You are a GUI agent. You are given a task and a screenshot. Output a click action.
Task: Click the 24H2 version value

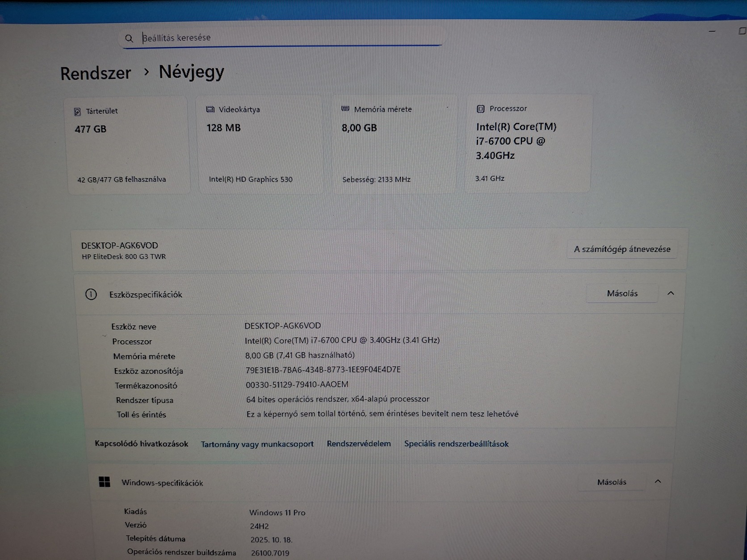(260, 526)
